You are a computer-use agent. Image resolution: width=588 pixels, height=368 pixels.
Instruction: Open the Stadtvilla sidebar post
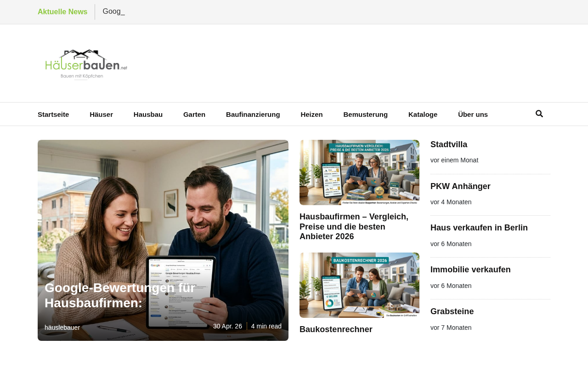click(449, 144)
